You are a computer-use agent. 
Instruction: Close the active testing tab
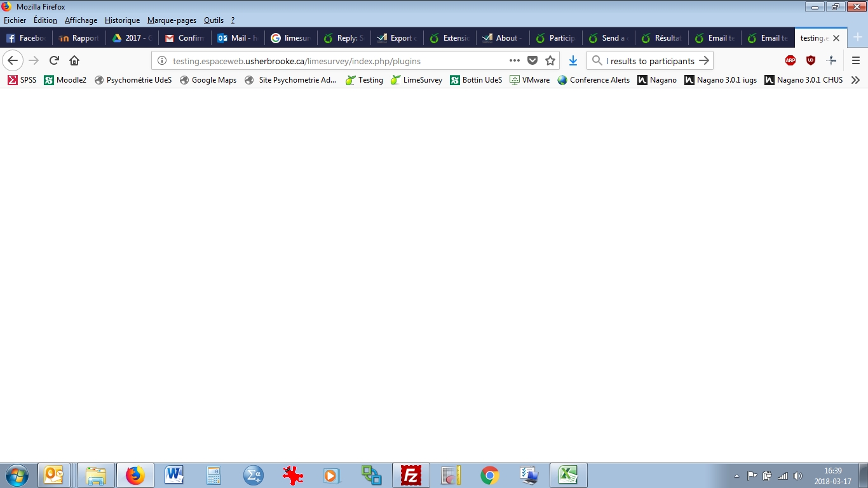pyautogui.click(x=836, y=38)
